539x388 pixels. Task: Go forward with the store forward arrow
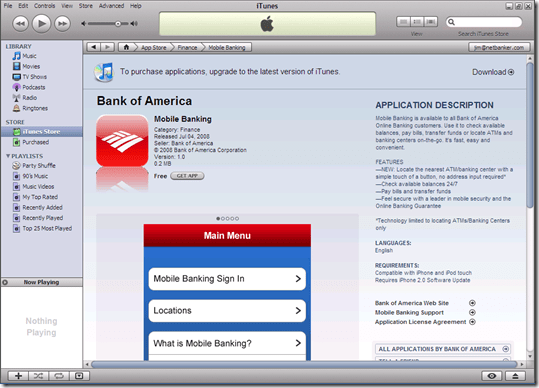[107, 47]
